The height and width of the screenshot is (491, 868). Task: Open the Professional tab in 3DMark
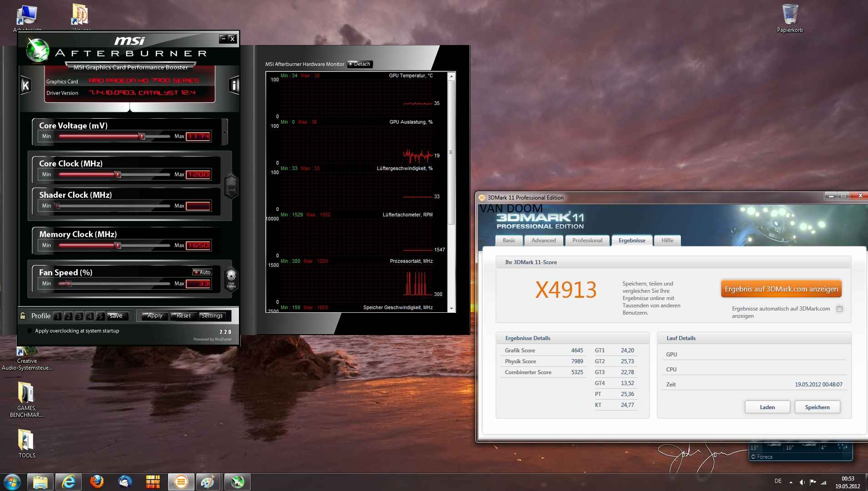click(587, 240)
